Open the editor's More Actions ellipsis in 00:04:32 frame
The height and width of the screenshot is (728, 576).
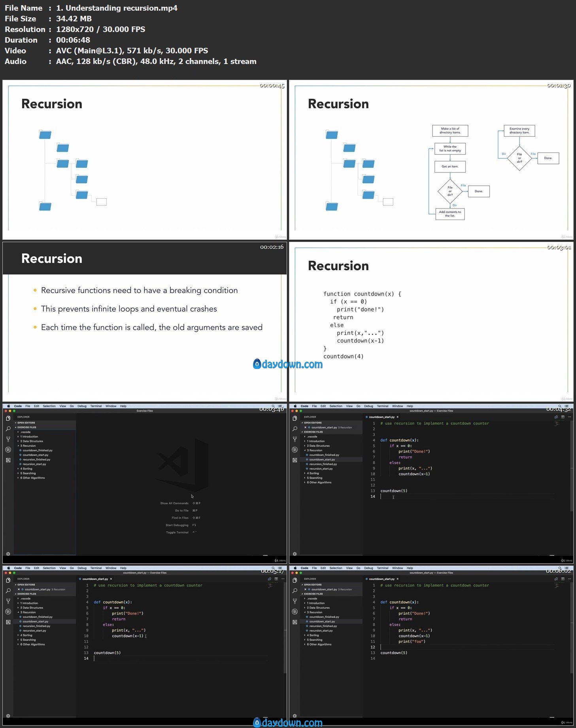point(569,417)
